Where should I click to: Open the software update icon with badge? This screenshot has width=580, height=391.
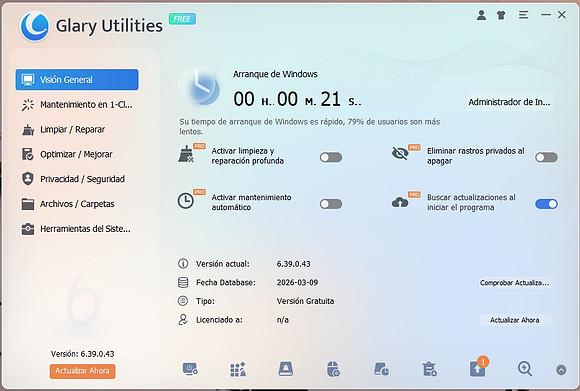click(478, 368)
